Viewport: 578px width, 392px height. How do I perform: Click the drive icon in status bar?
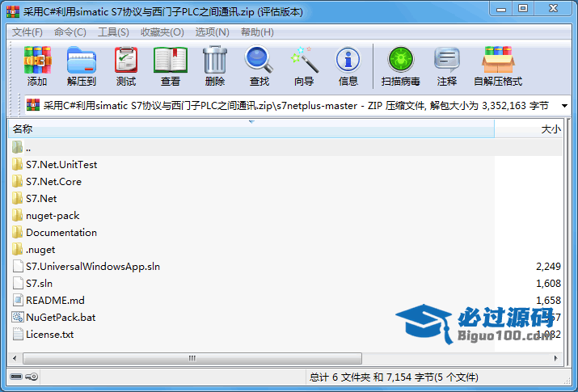click(x=16, y=377)
